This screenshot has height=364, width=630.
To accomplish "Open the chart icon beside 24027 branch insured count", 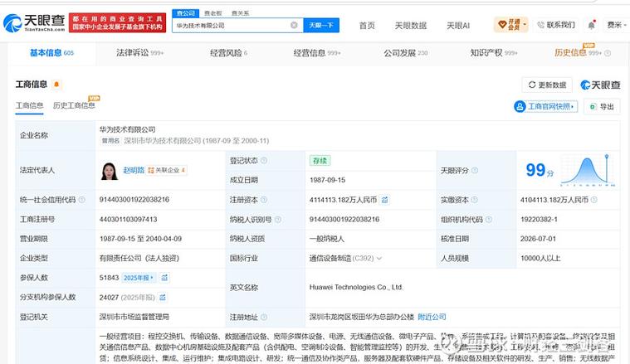I will (163, 298).
